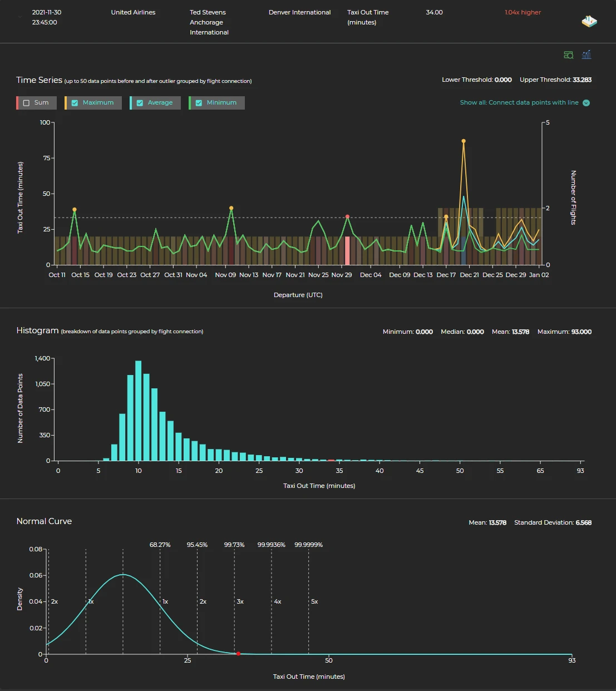Open the 'Show all: Connect data points' dropdown
This screenshot has height=691, width=616.
tap(525, 103)
